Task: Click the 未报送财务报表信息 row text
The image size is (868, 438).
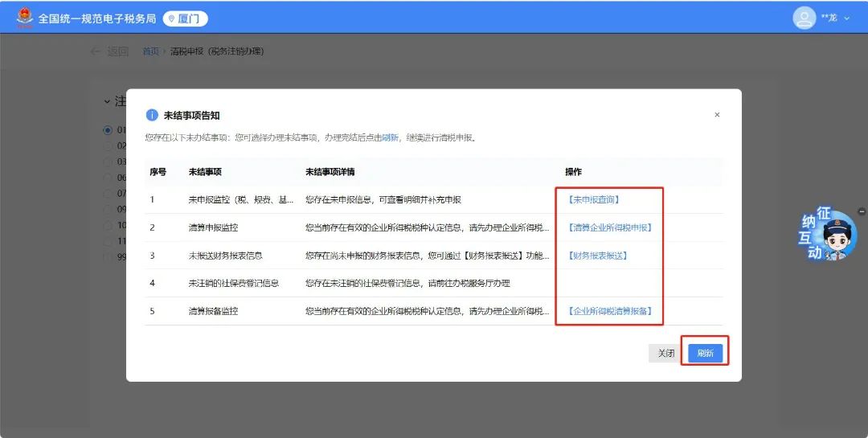Action: pyautogui.click(x=225, y=256)
